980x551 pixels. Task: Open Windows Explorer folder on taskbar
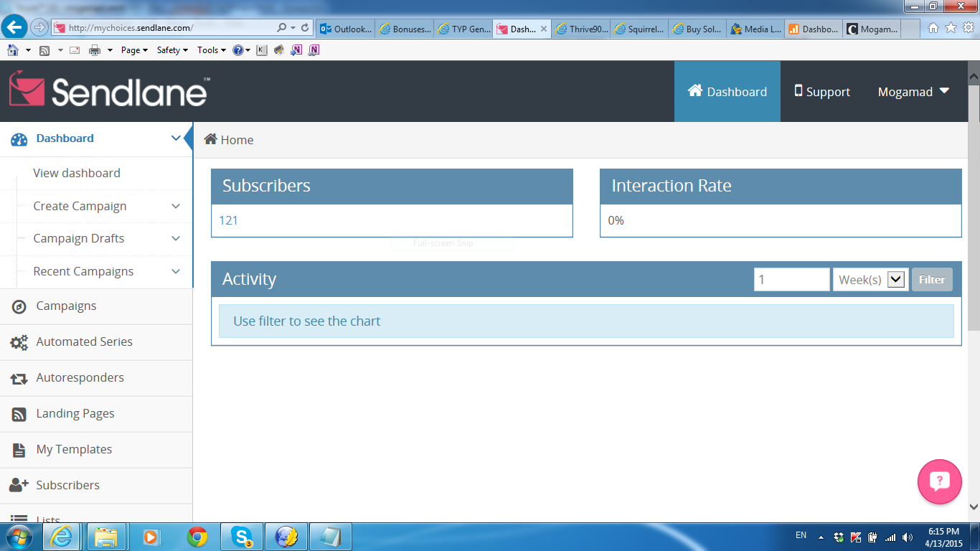106,537
